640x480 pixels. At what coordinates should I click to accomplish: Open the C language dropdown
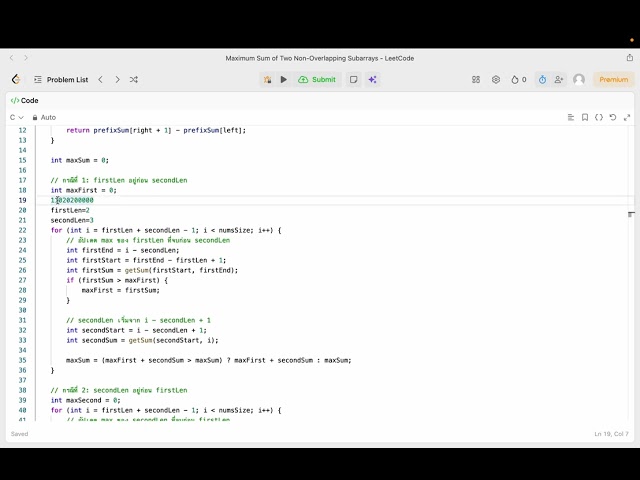pyautogui.click(x=17, y=118)
